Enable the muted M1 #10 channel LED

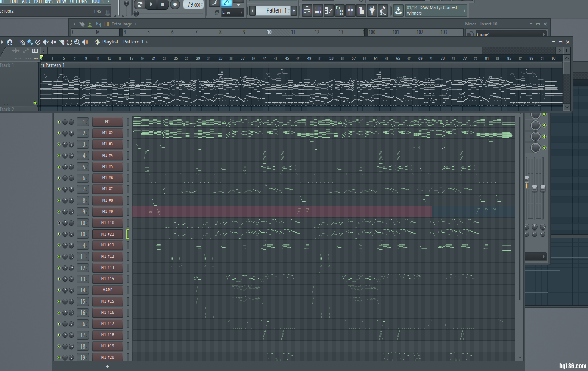[58, 223]
